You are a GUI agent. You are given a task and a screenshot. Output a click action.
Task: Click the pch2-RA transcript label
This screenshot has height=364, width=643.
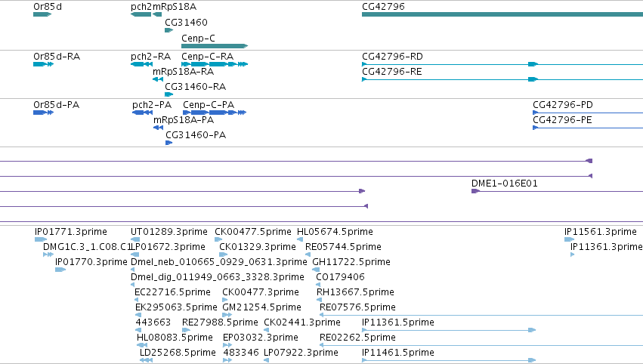coord(151,56)
